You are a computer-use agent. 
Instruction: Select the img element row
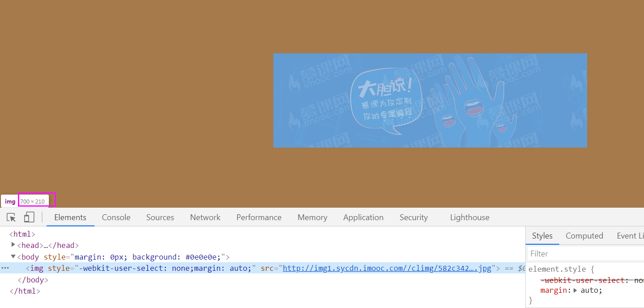(x=263, y=268)
